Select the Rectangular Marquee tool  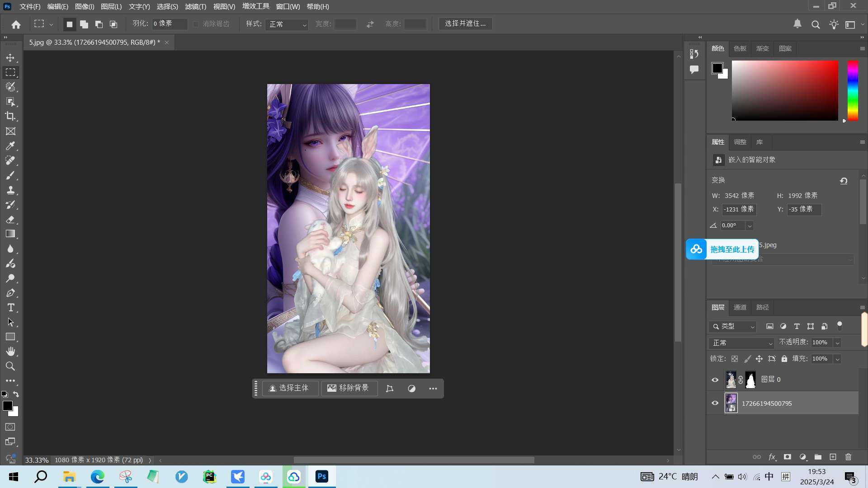click(x=10, y=72)
